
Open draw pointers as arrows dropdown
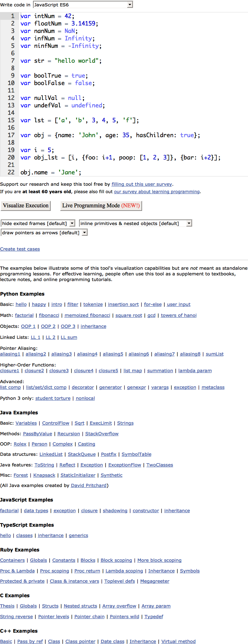pyautogui.click(x=44, y=233)
